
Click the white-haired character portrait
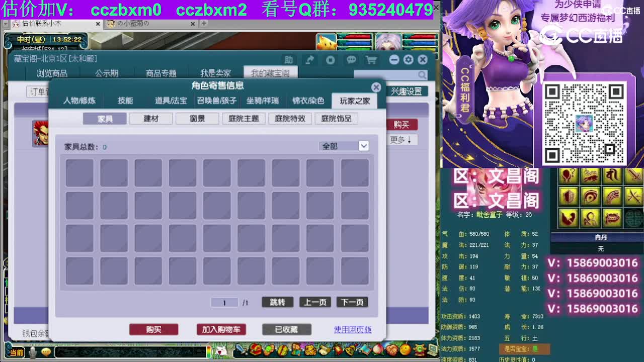[x=388, y=42]
